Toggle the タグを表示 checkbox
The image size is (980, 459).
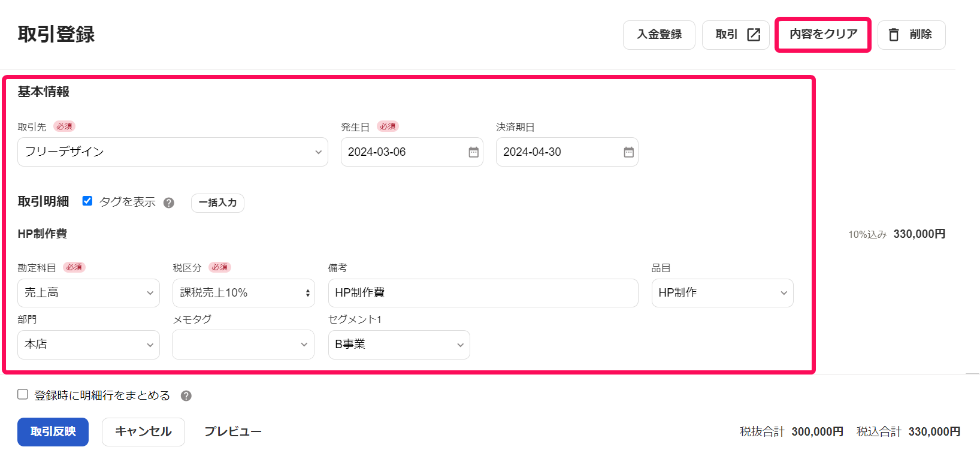[87, 201]
